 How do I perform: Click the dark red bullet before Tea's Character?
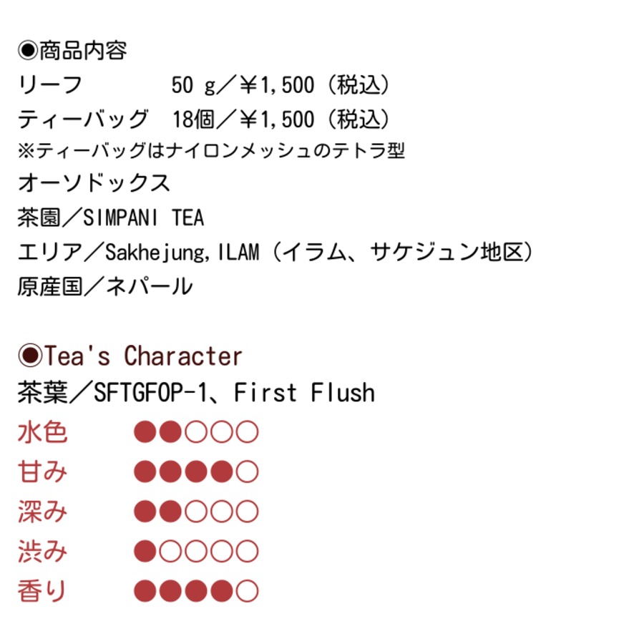pyautogui.click(x=30, y=356)
